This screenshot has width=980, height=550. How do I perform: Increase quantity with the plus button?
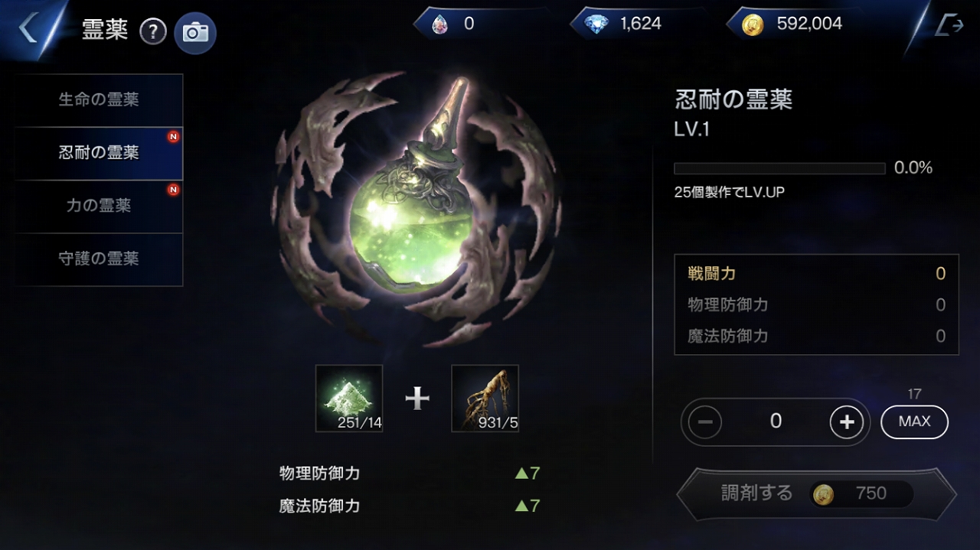pos(847,421)
